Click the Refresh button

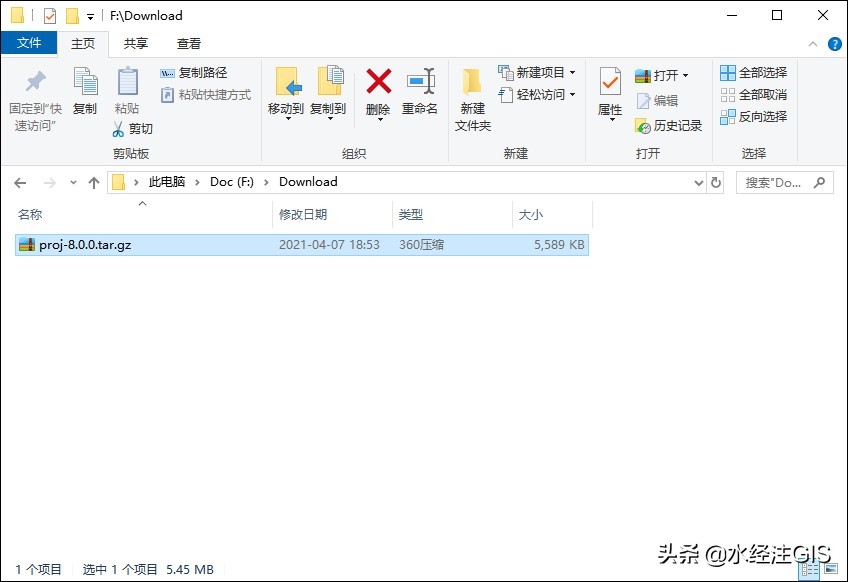point(716,183)
